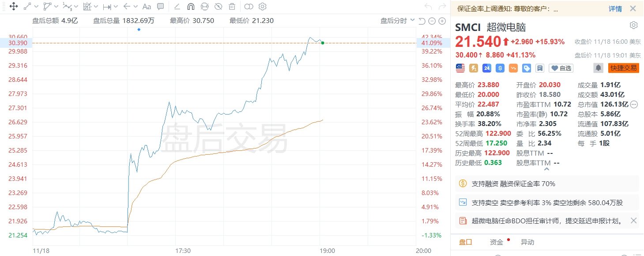Toggle 自选 watchlist heart button
The image size is (644, 256).
[x=561, y=68]
